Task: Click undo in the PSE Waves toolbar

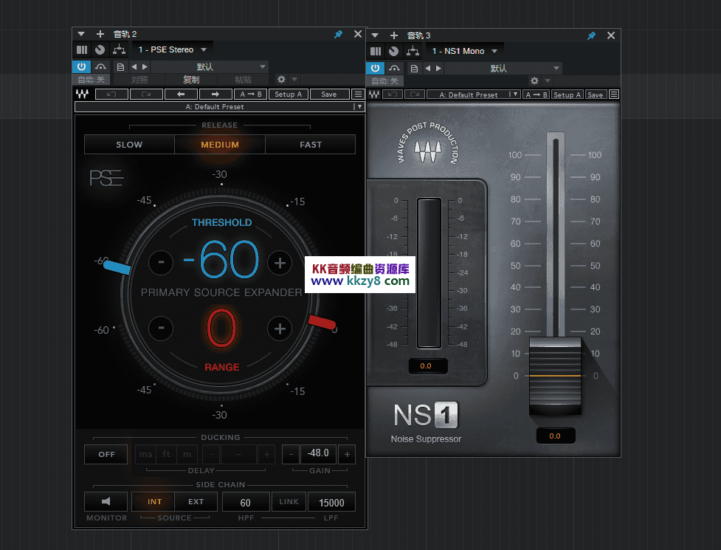Action: (x=111, y=94)
